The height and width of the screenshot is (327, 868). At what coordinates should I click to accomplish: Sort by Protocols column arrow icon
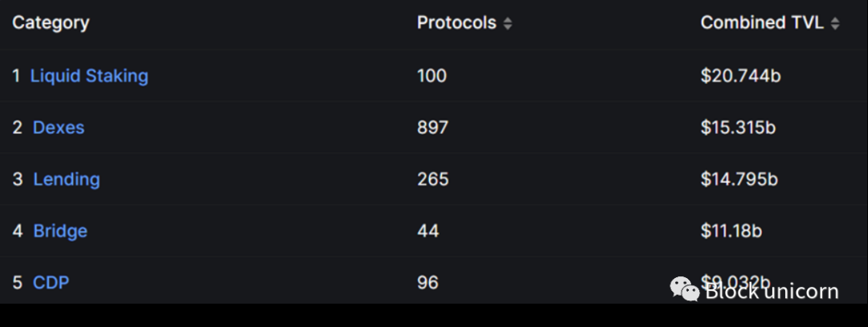[508, 23]
